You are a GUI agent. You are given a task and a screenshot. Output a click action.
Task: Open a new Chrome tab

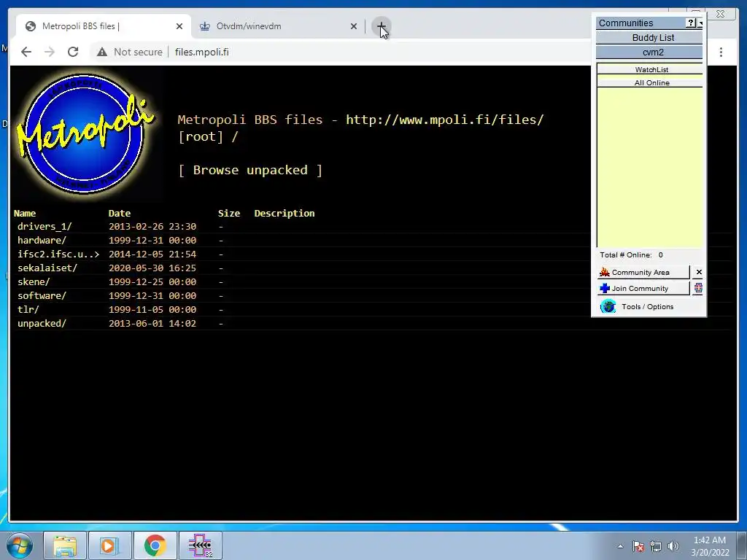[381, 26]
